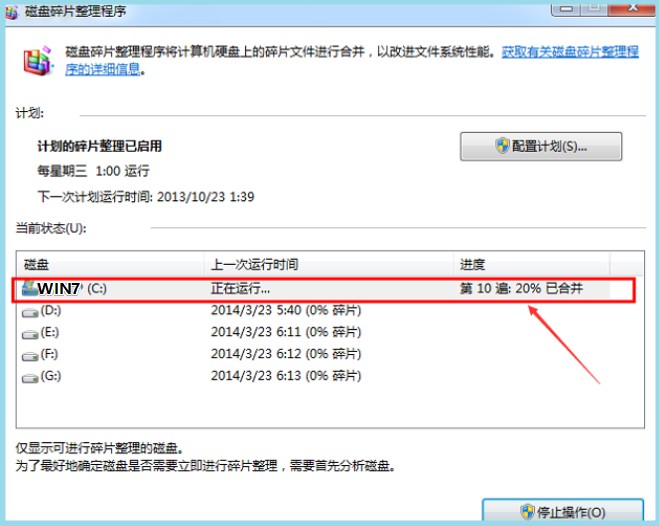Click the 2014/3/23 6:12 (0% 碎片) entry
Viewport: 659px width, 526px height.
coord(286,354)
